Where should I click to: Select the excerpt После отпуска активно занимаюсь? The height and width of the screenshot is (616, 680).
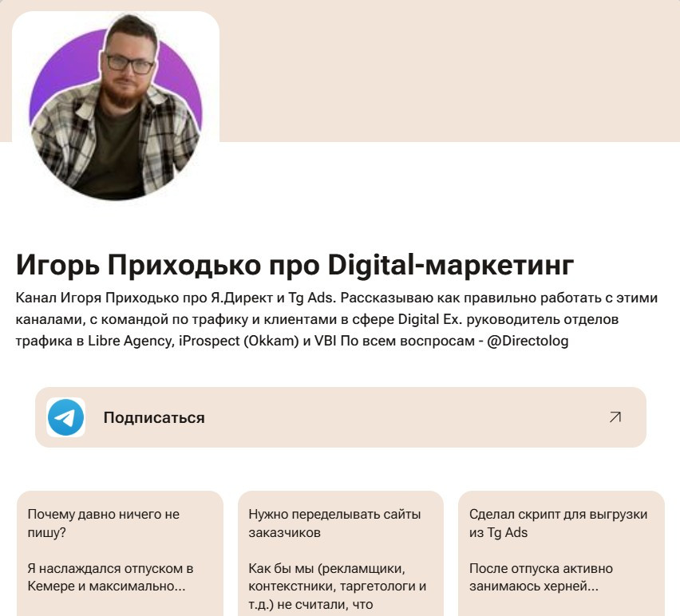tap(541, 577)
